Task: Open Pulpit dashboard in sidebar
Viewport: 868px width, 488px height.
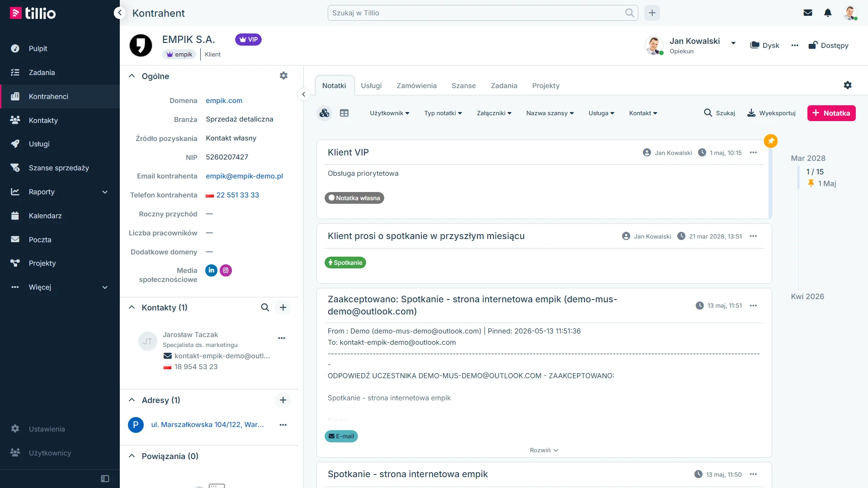Action: point(38,48)
